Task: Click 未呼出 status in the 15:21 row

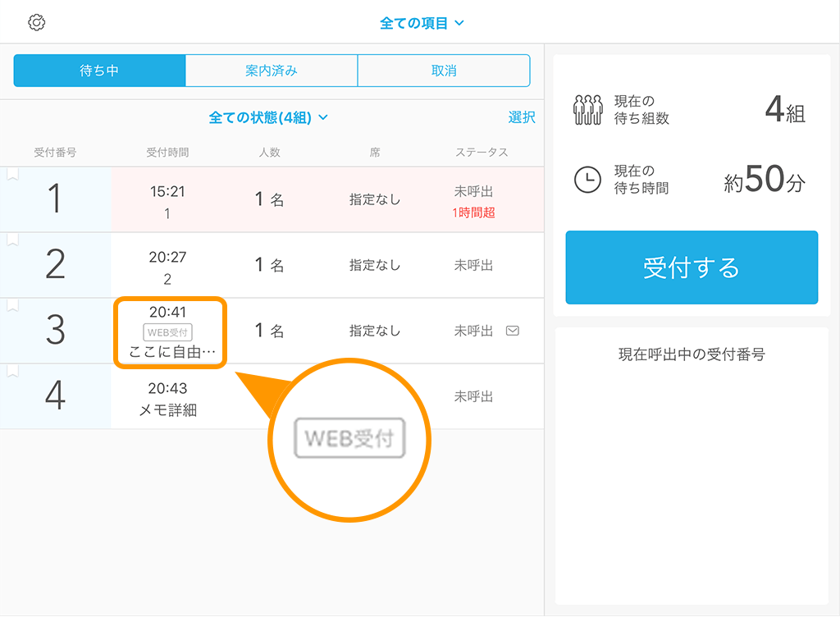Action: (473, 191)
